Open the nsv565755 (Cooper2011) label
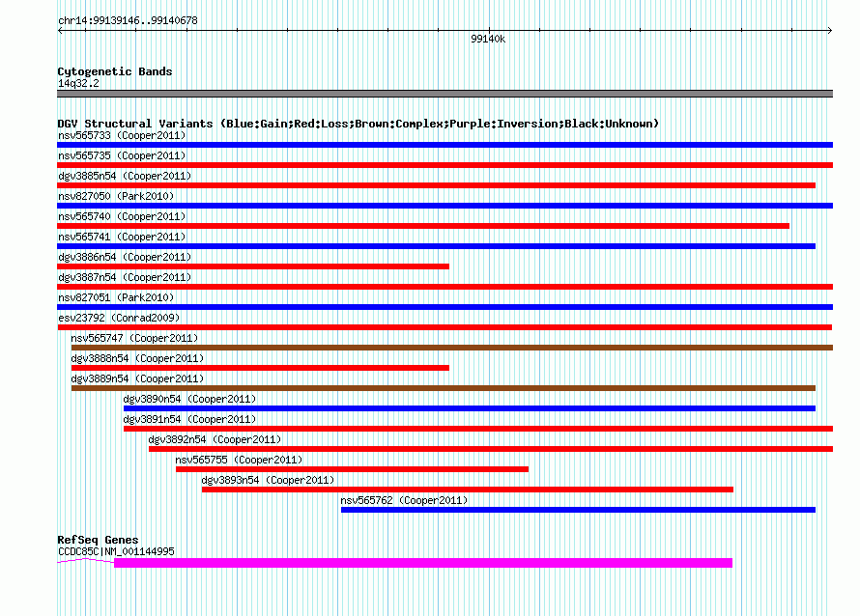The height and width of the screenshot is (616, 860). 239,460
